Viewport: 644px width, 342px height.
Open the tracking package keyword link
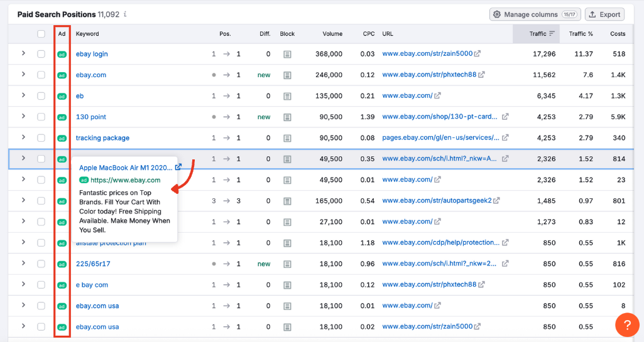(102, 138)
